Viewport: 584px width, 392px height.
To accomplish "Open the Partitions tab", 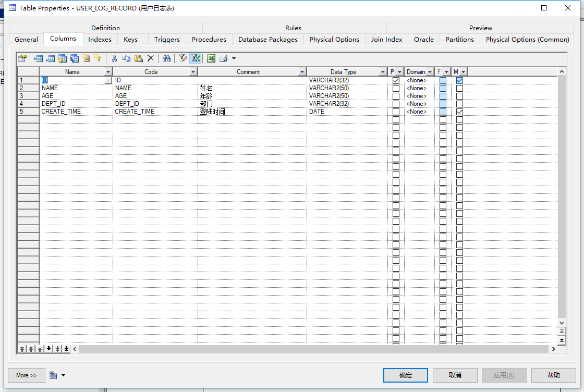I will coord(459,40).
